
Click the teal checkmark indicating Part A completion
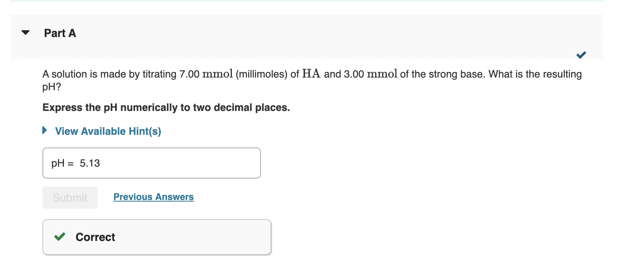[581, 55]
